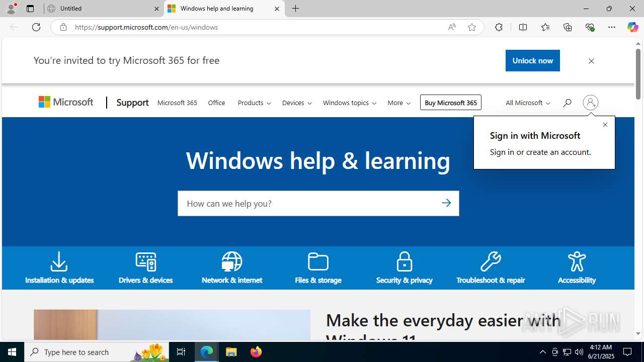This screenshot has height=362, width=644.
Task: Add this page to favorites star
Action: click(x=472, y=27)
